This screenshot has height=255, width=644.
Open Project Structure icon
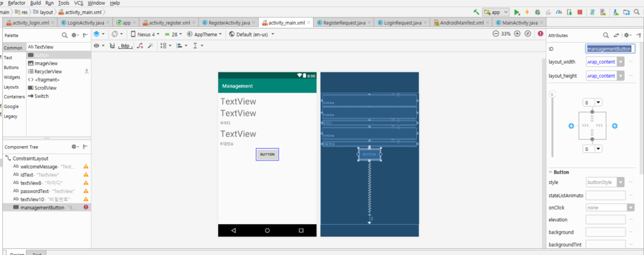(x=626, y=12)
